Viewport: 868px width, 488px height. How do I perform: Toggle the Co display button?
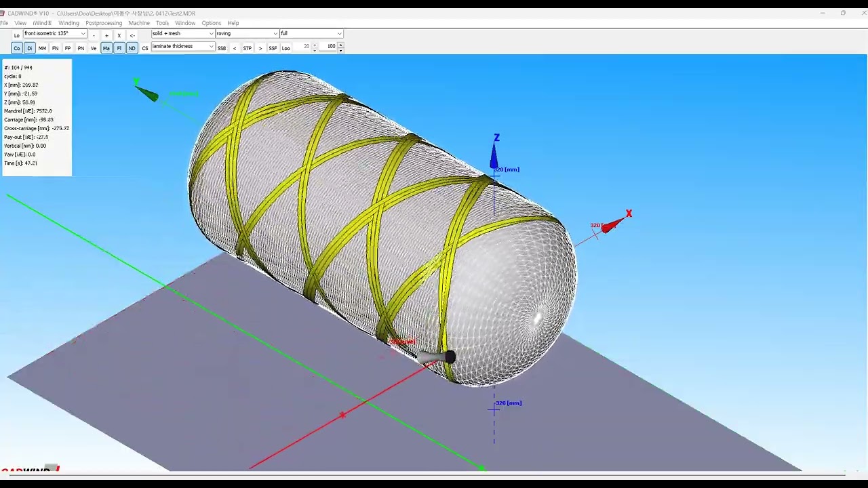pyautogui.click(x=17, y=48)
